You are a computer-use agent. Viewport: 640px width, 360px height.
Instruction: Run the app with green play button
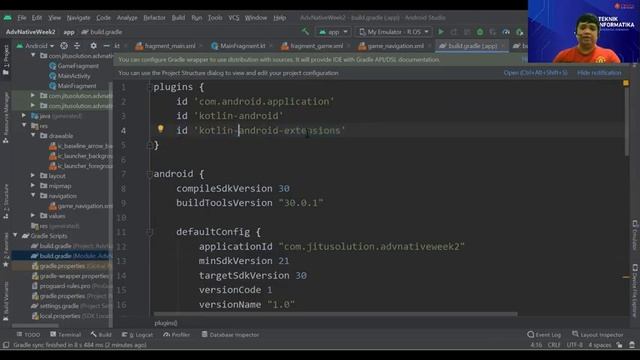click(x=441, y=31)
